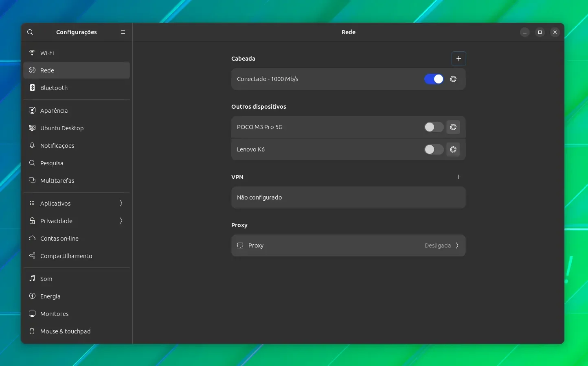Open Lenovo K6 gear settings
588x366 pixels.
click(453, 149)
